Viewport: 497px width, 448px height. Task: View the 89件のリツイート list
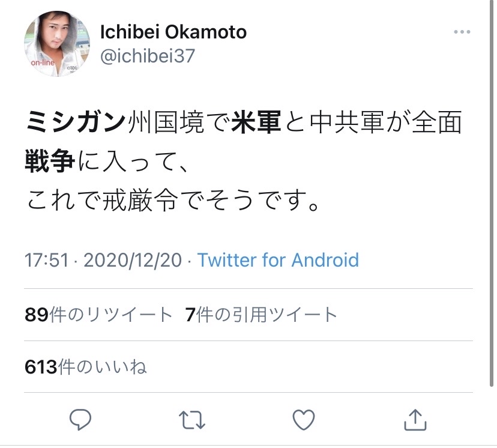[x=98, y=314]
